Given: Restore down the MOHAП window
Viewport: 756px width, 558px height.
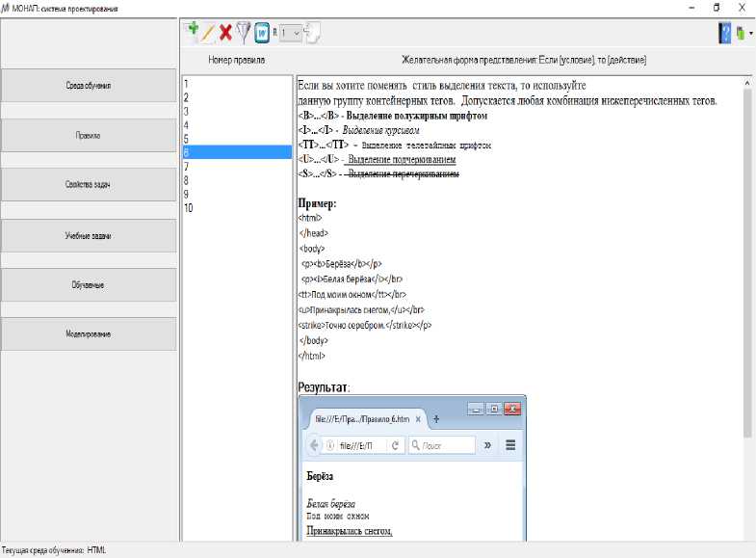Looking at the screenshot, I should [717, 8].
